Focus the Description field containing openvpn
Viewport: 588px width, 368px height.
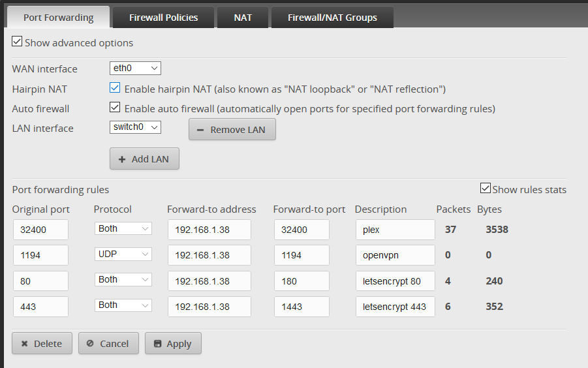[x=395, y=255]
